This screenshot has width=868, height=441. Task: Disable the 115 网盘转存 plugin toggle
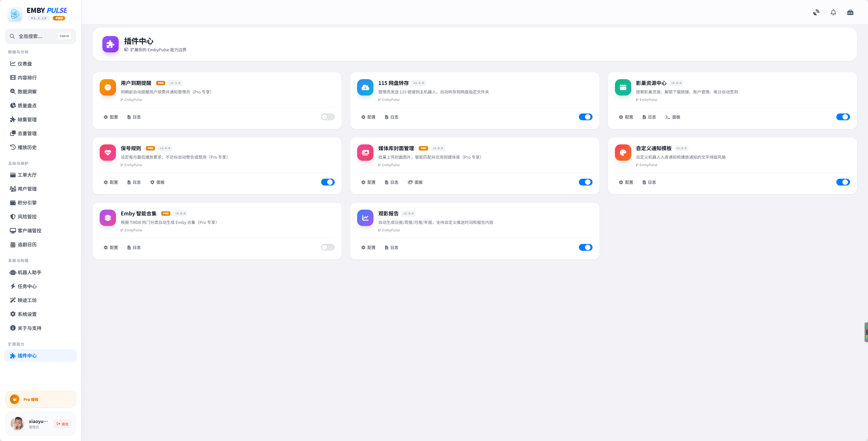click(585, 117)
